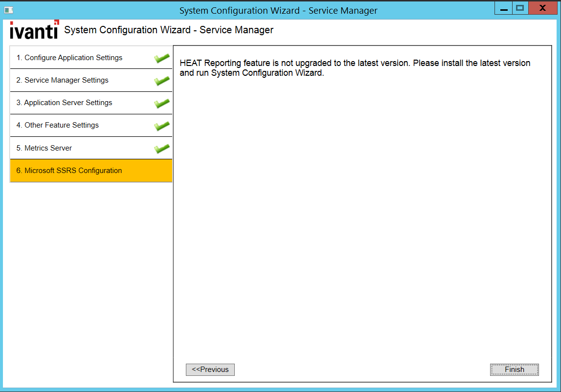Click the System Configuration Wizard title bar
The width and height of the screenshot is (561, 392).
280,10
